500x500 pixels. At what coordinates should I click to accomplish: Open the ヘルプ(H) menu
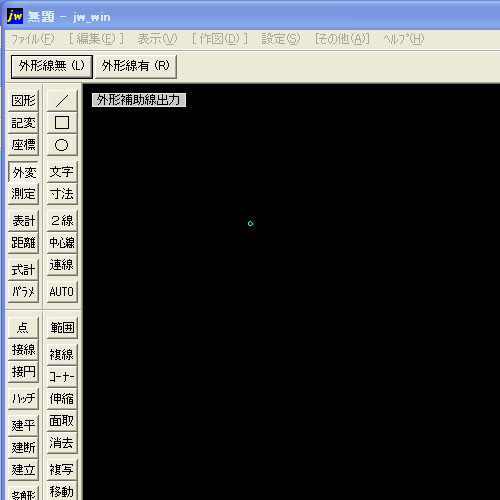[x=404, y=39]
